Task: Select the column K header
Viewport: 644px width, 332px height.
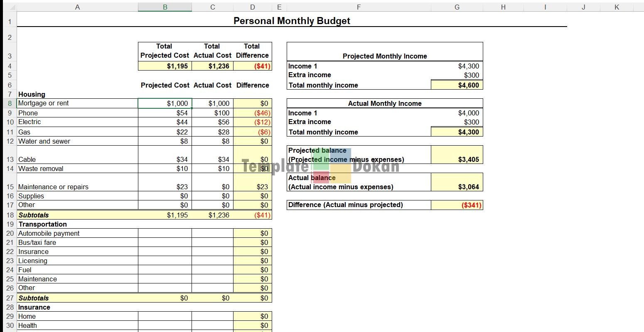Action: pyautogui.click(x=616, y=7)
